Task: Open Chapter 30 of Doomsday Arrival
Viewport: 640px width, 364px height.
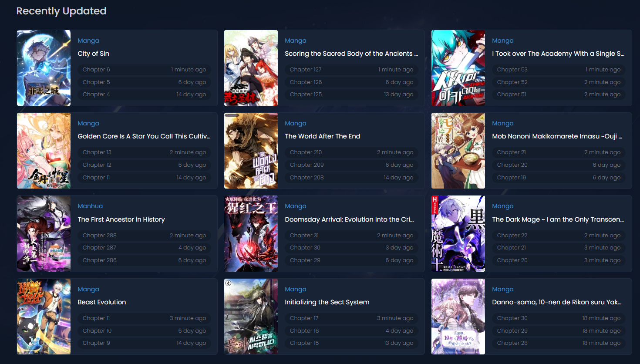Action: 305,248
